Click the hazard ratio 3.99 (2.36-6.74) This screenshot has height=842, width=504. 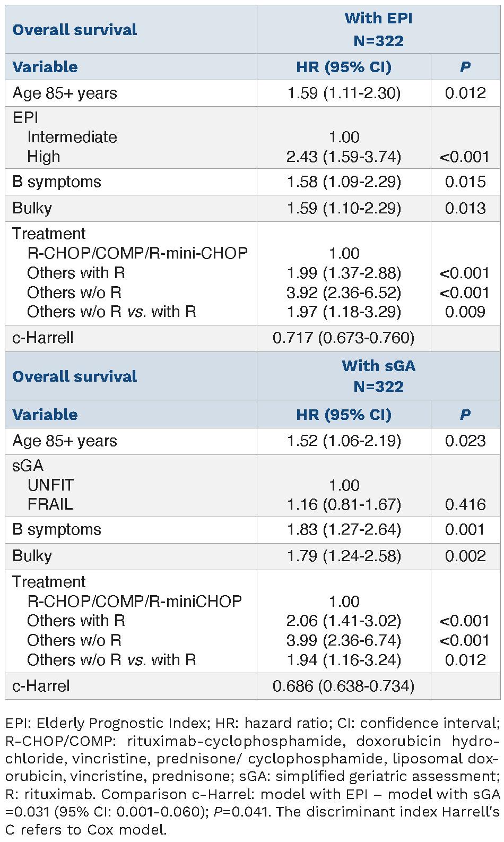[x=344, y=640]
